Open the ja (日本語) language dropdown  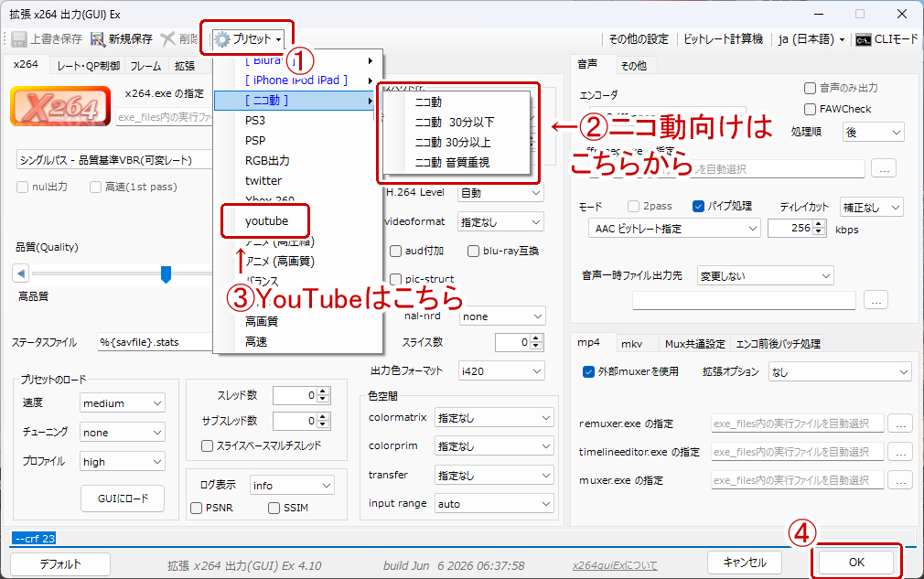(x=811, y=39)
